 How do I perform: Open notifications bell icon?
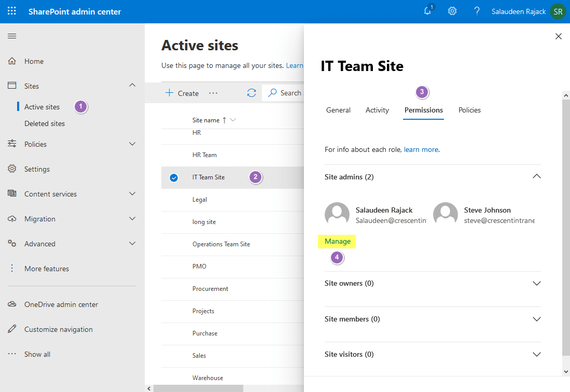(428, 11)
